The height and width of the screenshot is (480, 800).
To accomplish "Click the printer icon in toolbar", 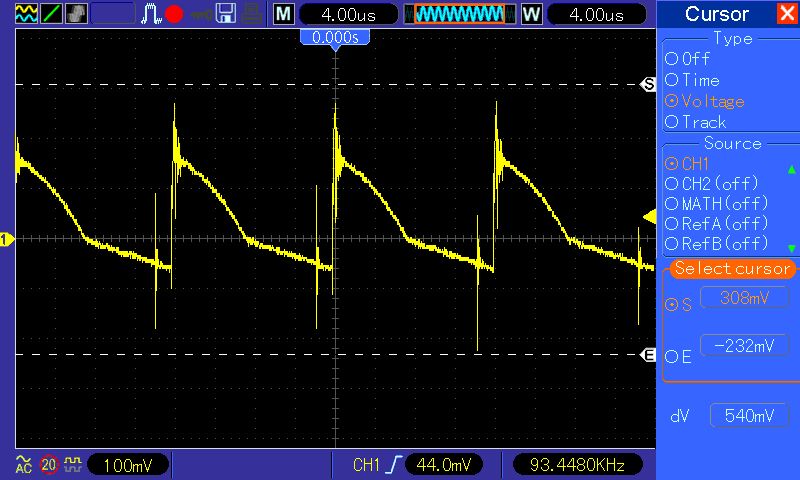I will click(x=252, y=14).
